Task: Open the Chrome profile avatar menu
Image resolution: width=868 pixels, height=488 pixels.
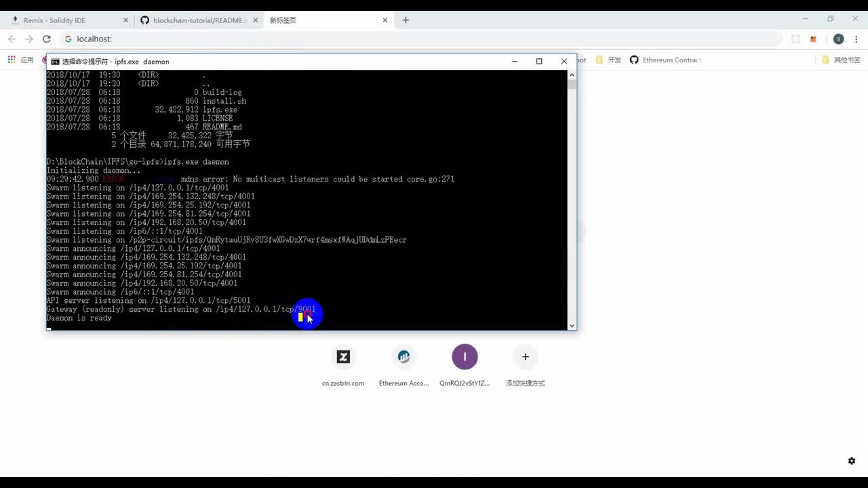Action: point(838,39)
